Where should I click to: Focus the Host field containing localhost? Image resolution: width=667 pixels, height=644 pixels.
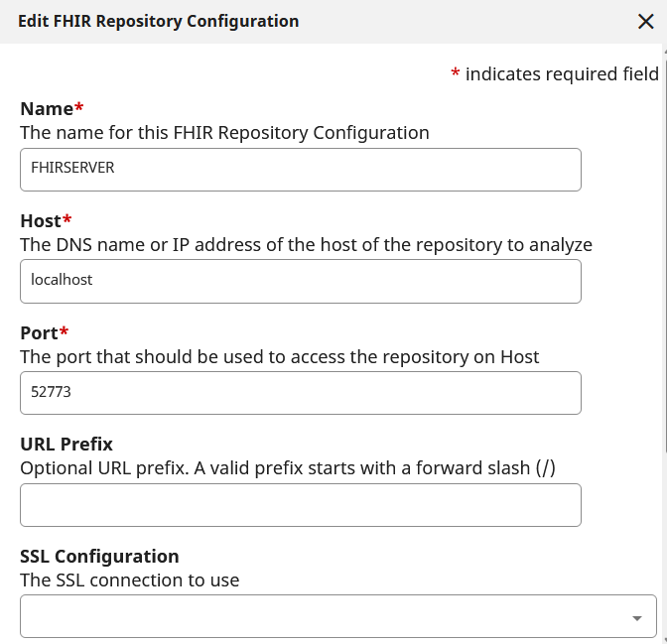300,281
